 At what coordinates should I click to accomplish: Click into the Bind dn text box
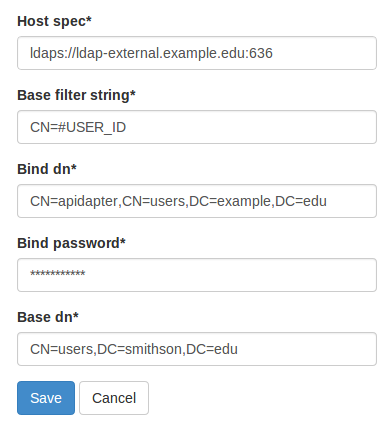pos(197,201)
